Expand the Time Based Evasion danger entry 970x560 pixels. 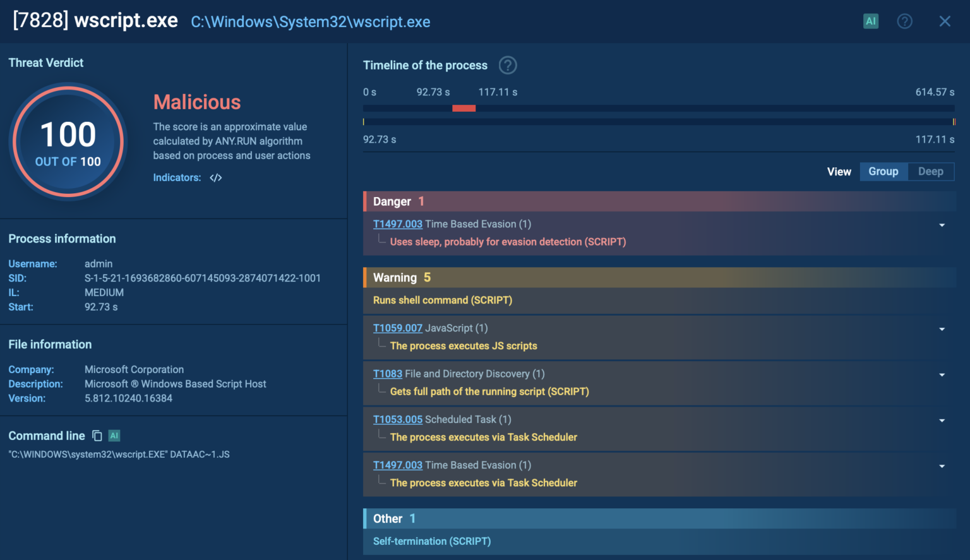coord(941,224)
